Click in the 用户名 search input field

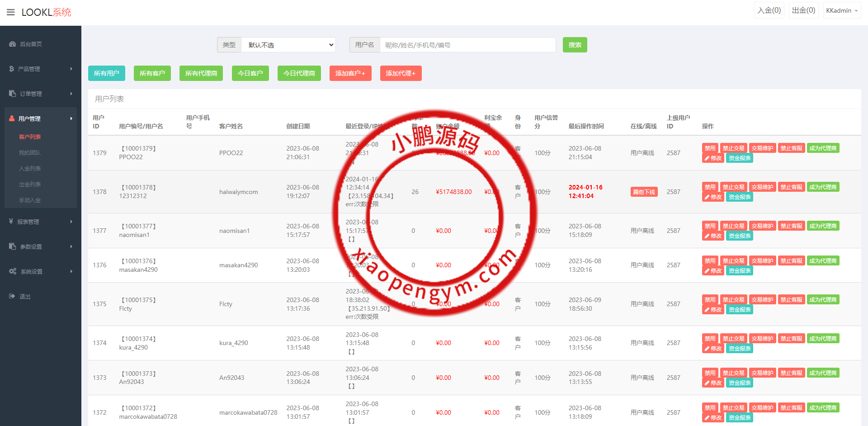pyautogui.click(x=467, y=45)
